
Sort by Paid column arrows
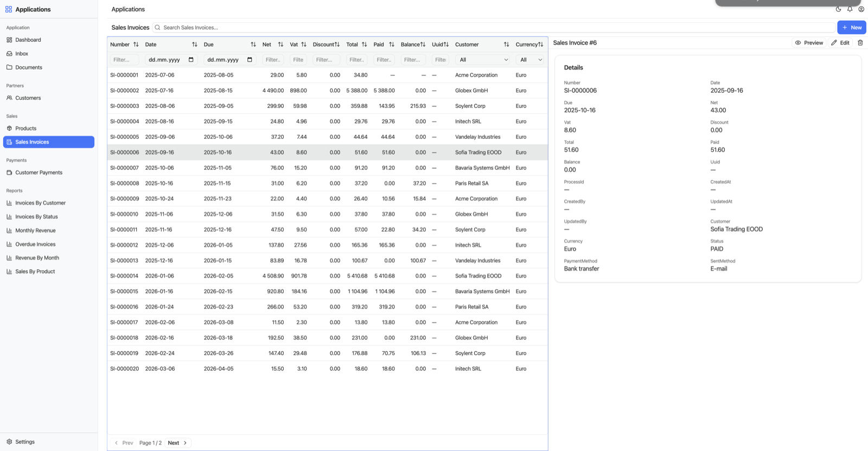point(392,45)
